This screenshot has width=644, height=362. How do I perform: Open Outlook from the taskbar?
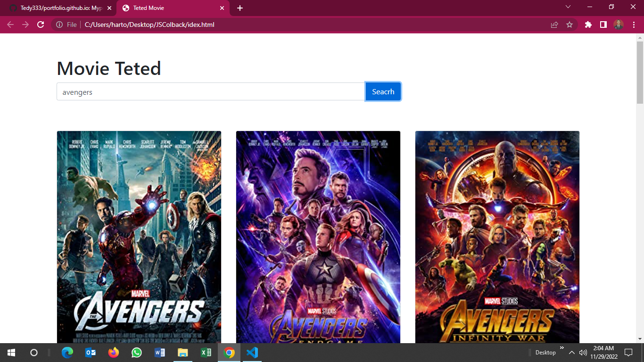[x=91, y=353]
